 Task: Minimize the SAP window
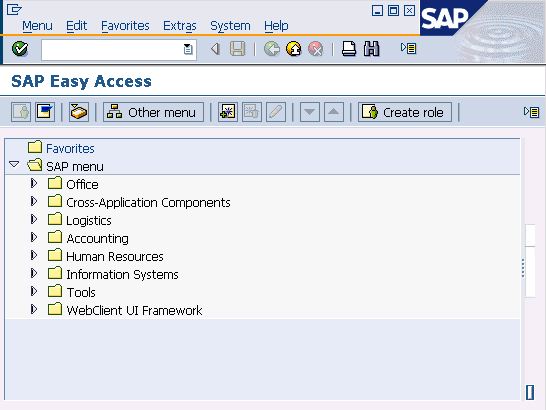(377, 11)
